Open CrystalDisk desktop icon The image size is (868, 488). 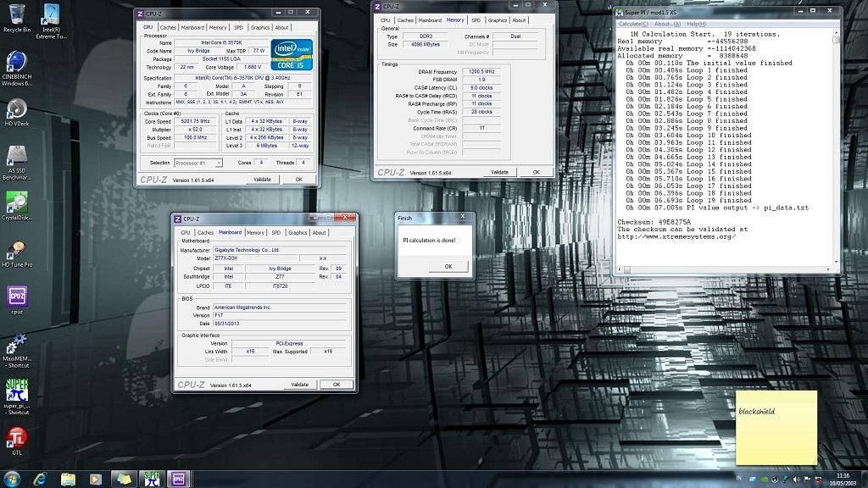(x=17, y=206)
